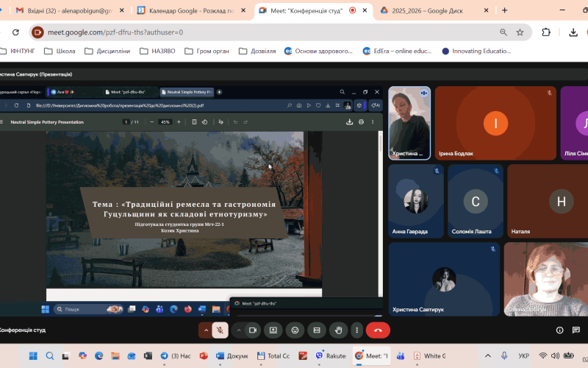Image resolution: width=588 pixels, height=368 pixels.
Task: Open Windows Start menu on taskbar
Action: click(x=33, y=356)
